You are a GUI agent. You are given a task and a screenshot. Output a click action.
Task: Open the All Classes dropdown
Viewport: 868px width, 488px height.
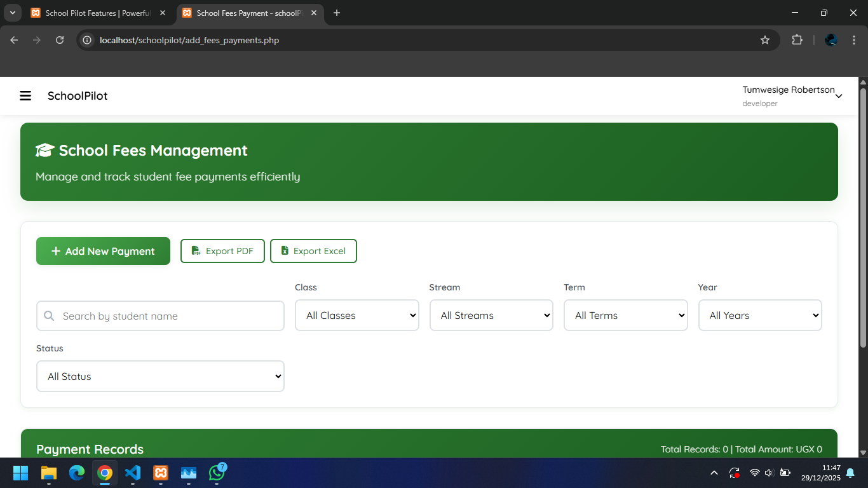(356, 315)
